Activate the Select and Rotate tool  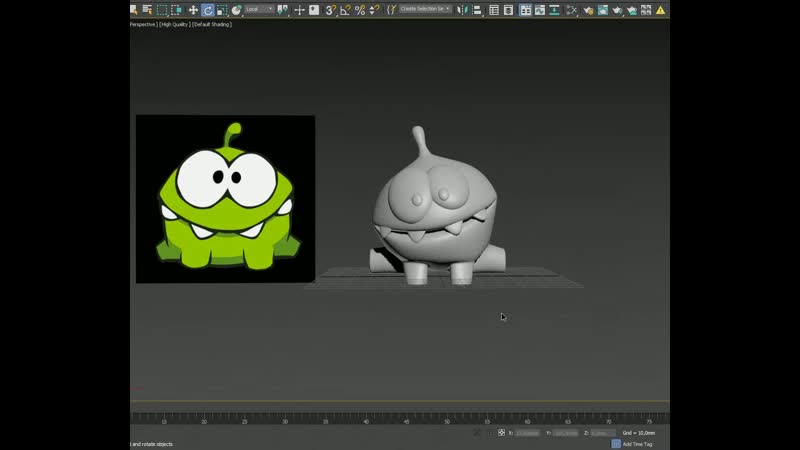(208, 10)
